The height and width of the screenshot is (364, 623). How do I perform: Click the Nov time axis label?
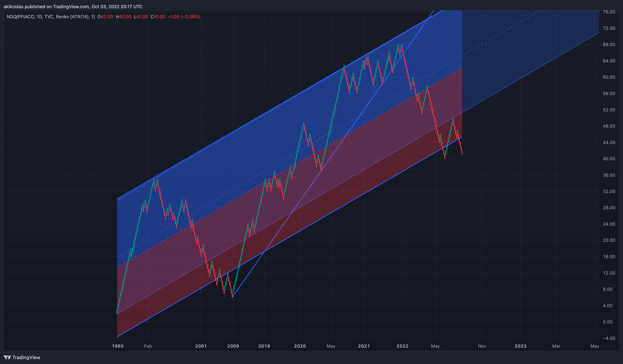482,346
